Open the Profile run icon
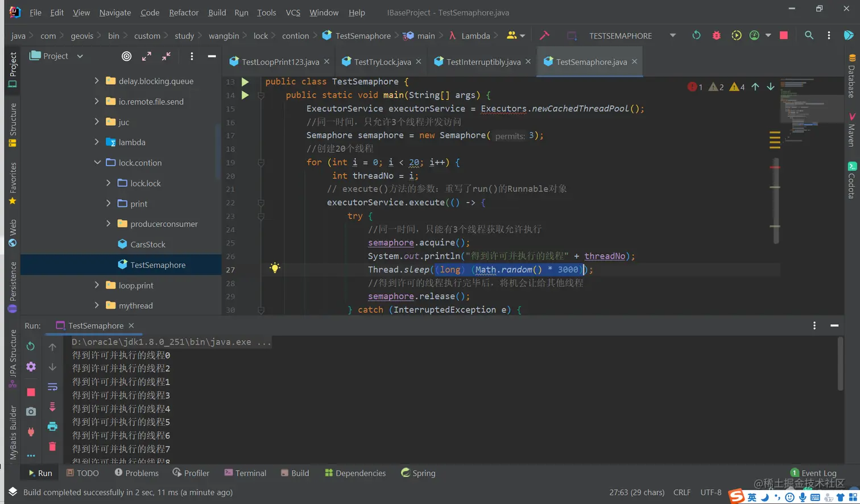The image size is (860, 504). coord(754,35)
